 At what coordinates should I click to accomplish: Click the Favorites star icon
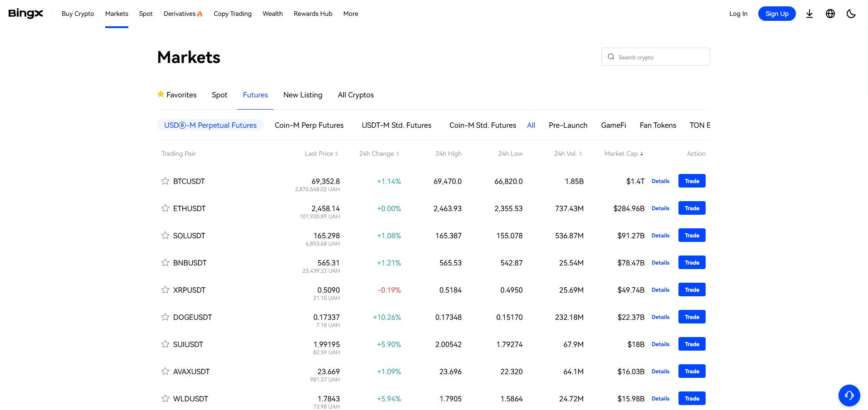coord(161,94)
